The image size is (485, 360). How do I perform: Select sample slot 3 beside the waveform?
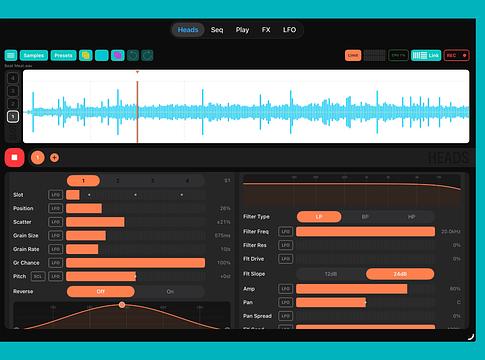coord(13,91)
